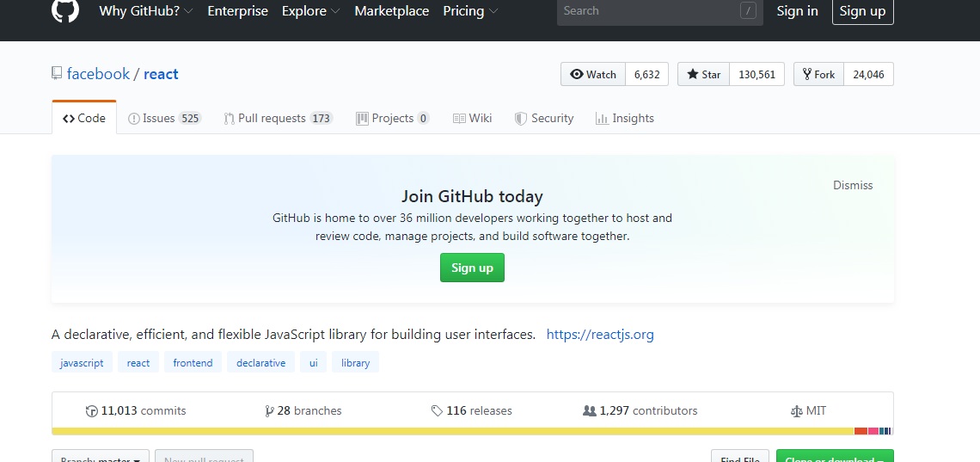This screenshot has height=462, width=980.
Task: Click the repository book icon beside facebook
Action: (x=57, y=74)
